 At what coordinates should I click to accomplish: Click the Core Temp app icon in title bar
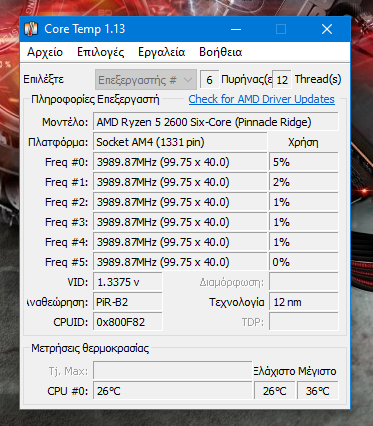pyautogui.click(x=31, y=29)
